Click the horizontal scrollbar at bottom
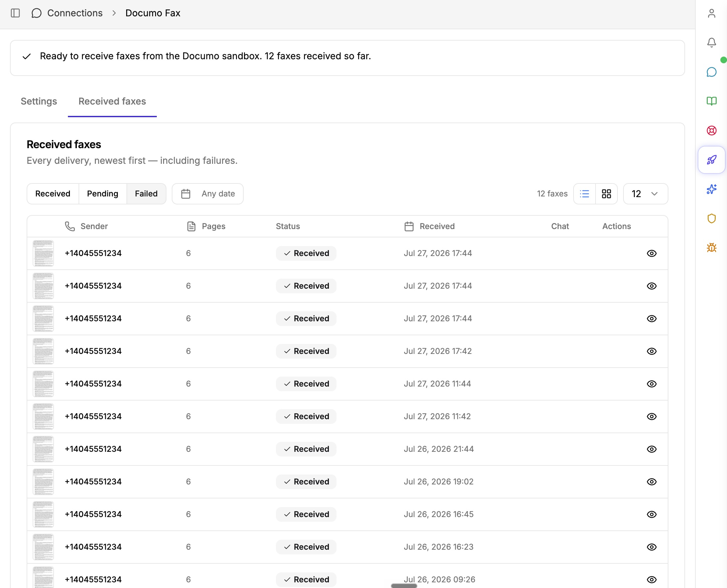 pos(404,586)
